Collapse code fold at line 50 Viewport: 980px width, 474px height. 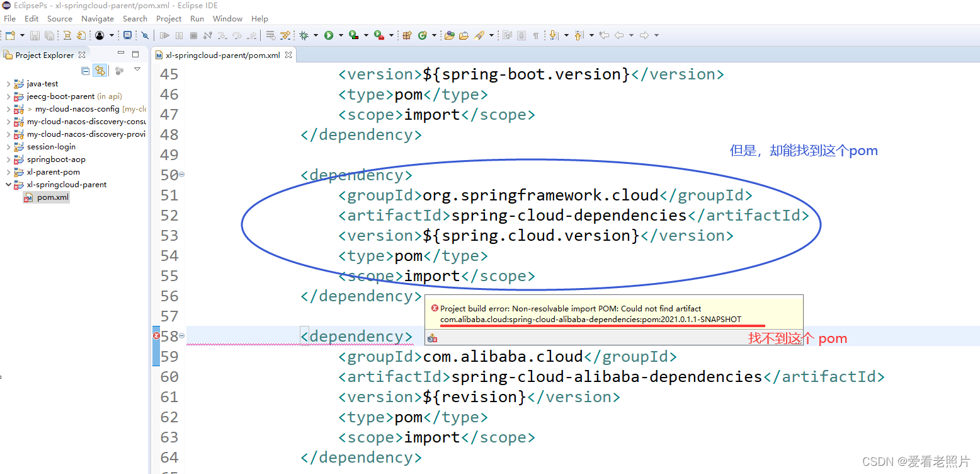(182, 175)
